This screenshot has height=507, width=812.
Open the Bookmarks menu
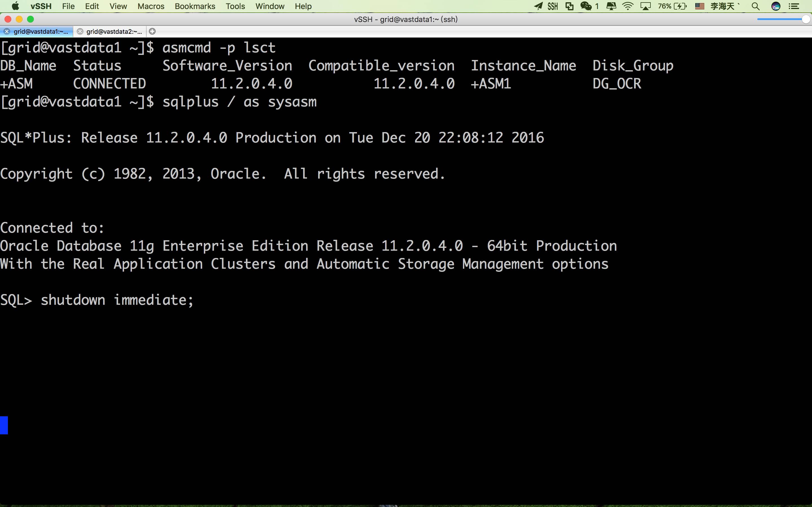(x=195, y=6)
